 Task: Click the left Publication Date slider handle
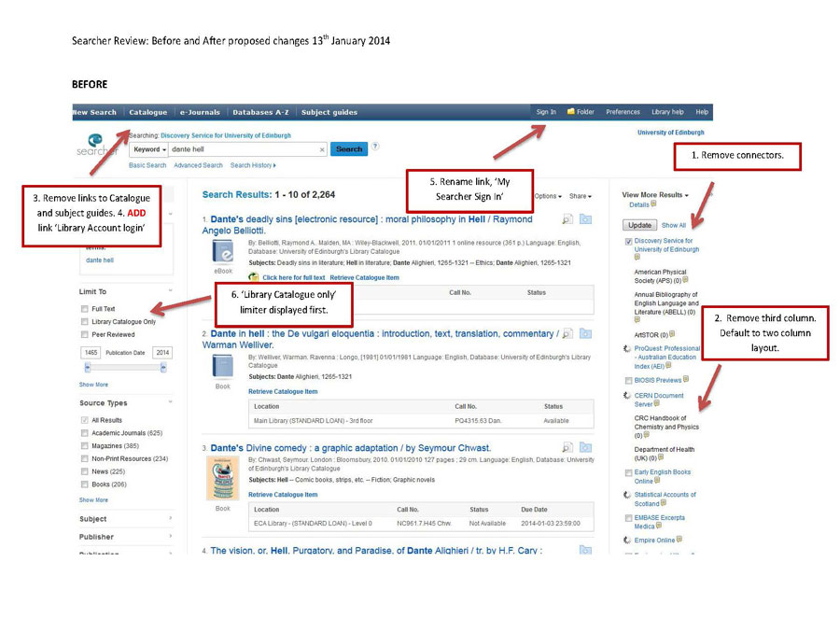(x=88, y=367)
